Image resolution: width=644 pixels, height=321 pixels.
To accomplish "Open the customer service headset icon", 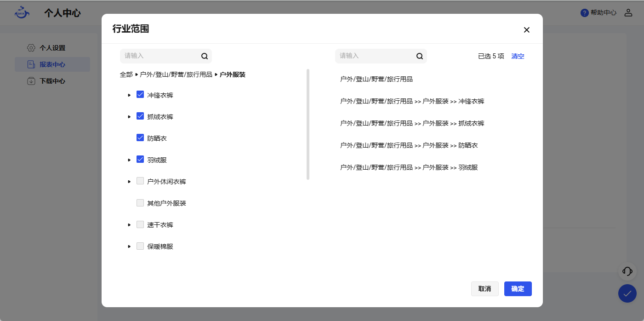I will click(627, 271).
